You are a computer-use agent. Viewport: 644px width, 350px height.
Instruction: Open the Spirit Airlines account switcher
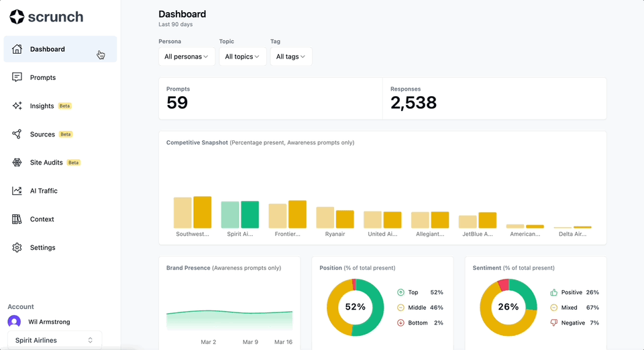pos(54,340)
